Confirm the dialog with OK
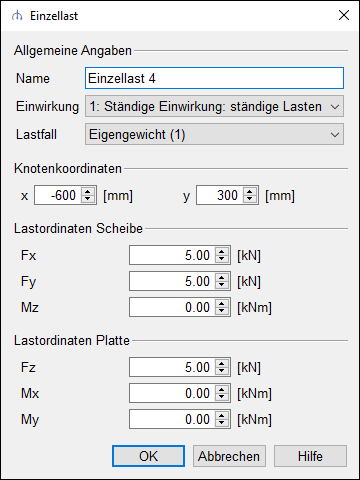360x480 pixels. click(148, 456)
